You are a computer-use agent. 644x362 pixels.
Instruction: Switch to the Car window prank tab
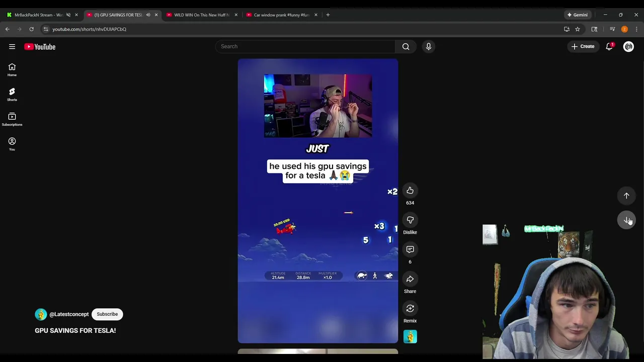[x=281, y=15]
